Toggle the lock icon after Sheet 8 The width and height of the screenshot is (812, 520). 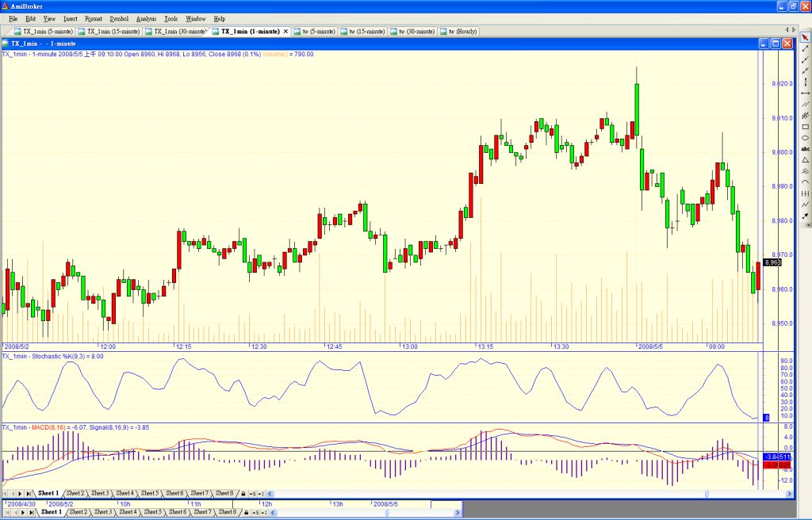(243, 494)
